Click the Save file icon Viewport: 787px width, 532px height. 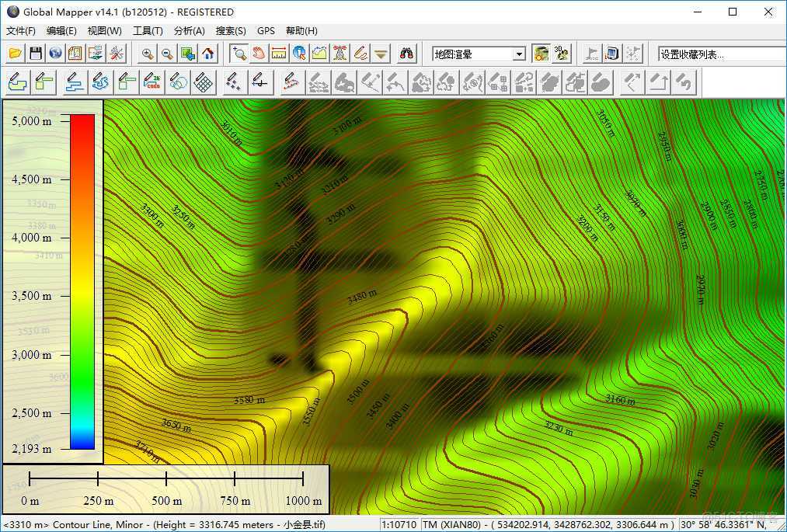coord(35,54)
